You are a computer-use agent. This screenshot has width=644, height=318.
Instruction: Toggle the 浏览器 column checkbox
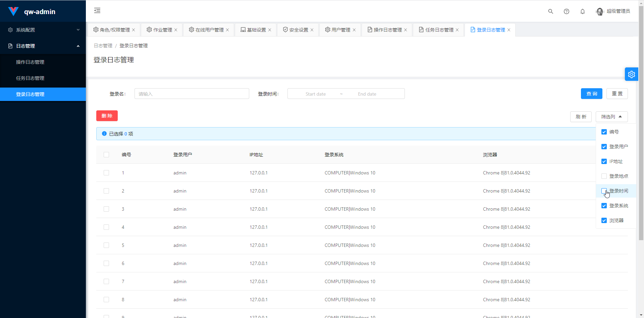604,220
